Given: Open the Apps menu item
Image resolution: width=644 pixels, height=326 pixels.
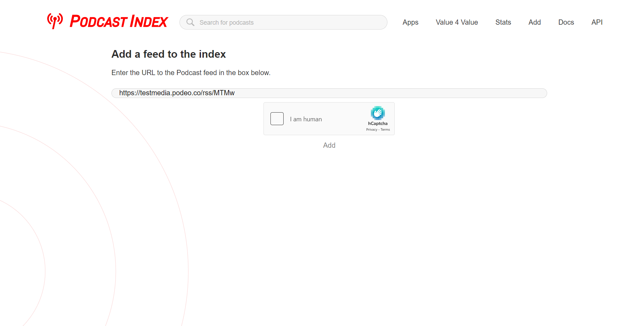Looking at the screenshot, I should (410, 22).
